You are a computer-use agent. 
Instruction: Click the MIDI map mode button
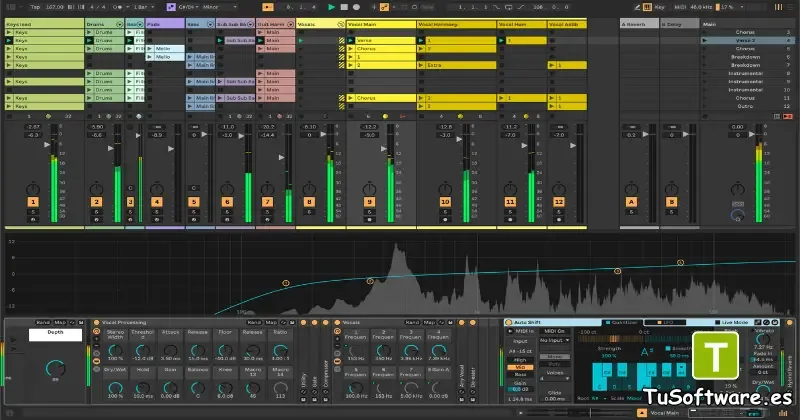[680, 7]
